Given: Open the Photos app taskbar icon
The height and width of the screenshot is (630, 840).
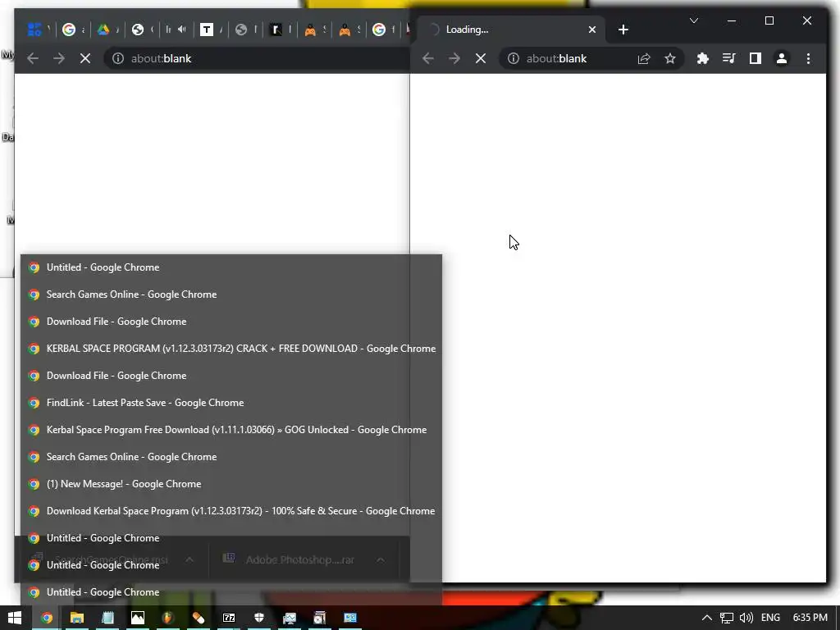Looking at the screenshot, I should pyautogui.click(x=138, y=618).
